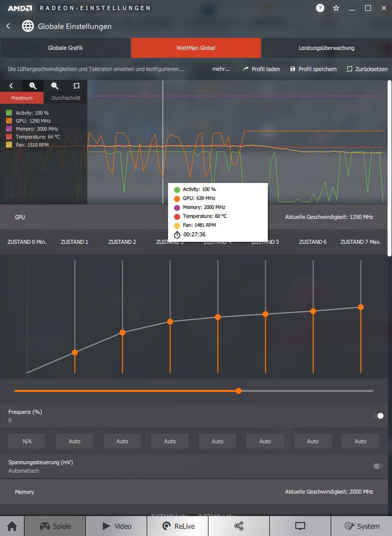Toggle the Temperature graph checkbox

pyautogui.click(x=9, y=137)
